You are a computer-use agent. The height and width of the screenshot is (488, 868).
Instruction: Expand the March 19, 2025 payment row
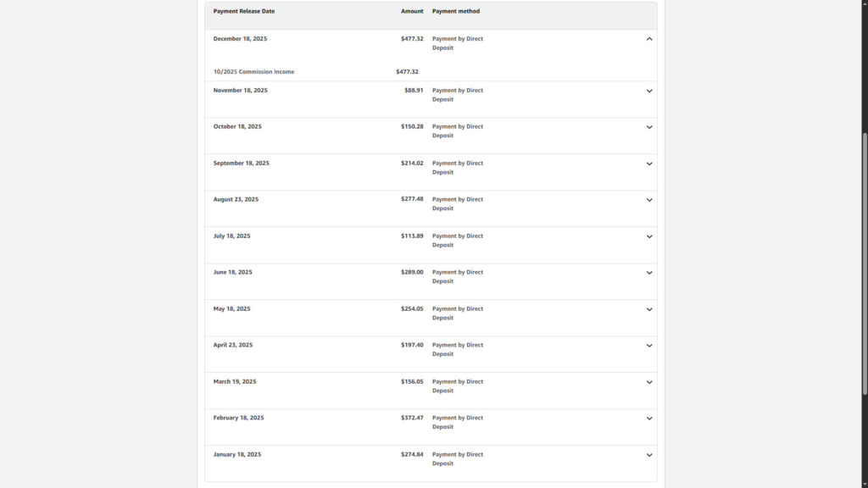pos(649,382)
